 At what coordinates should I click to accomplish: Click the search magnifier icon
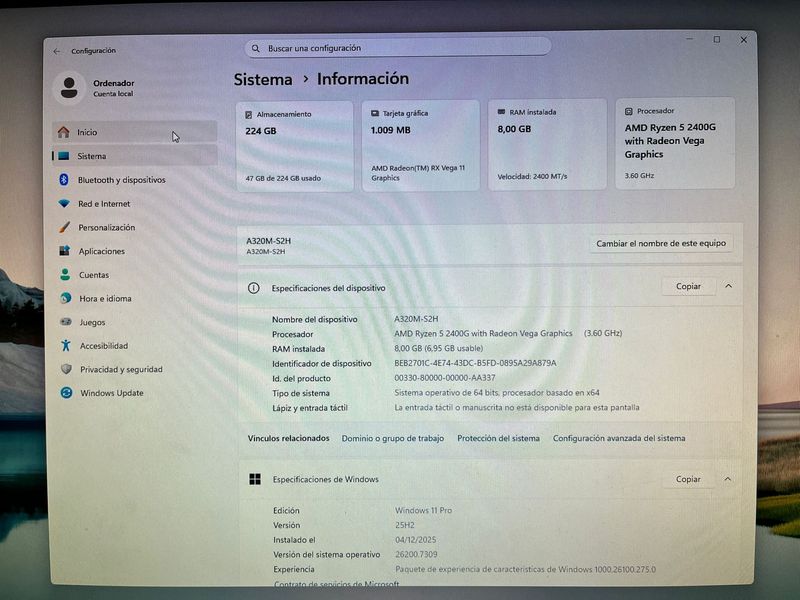coord(256,48)
